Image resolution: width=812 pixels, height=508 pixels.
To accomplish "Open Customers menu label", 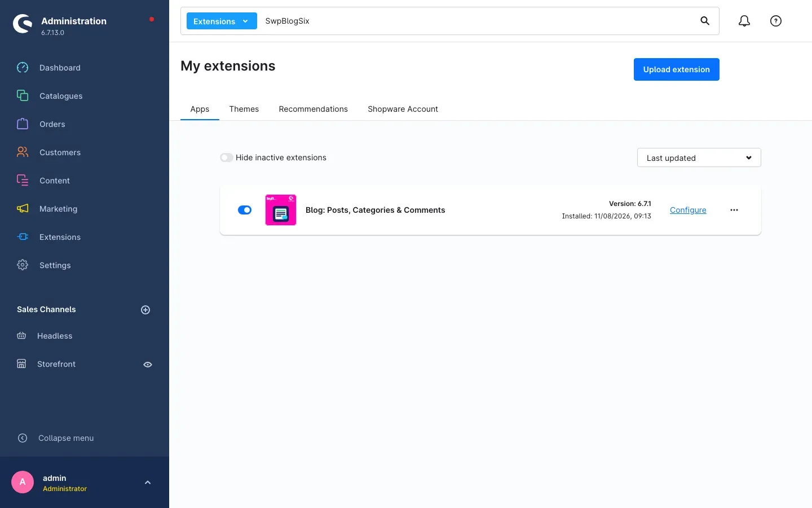I will 60,152.
